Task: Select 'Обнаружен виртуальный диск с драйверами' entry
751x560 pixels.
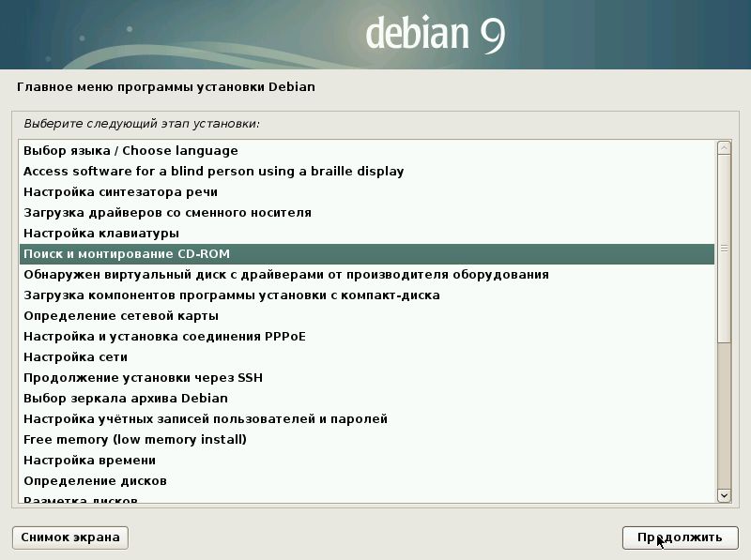Action: click(367, 275)
